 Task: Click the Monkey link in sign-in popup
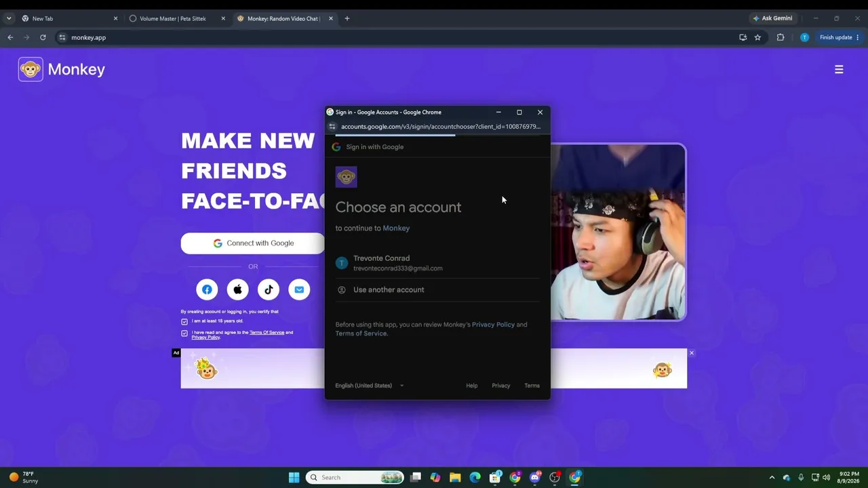396,228
